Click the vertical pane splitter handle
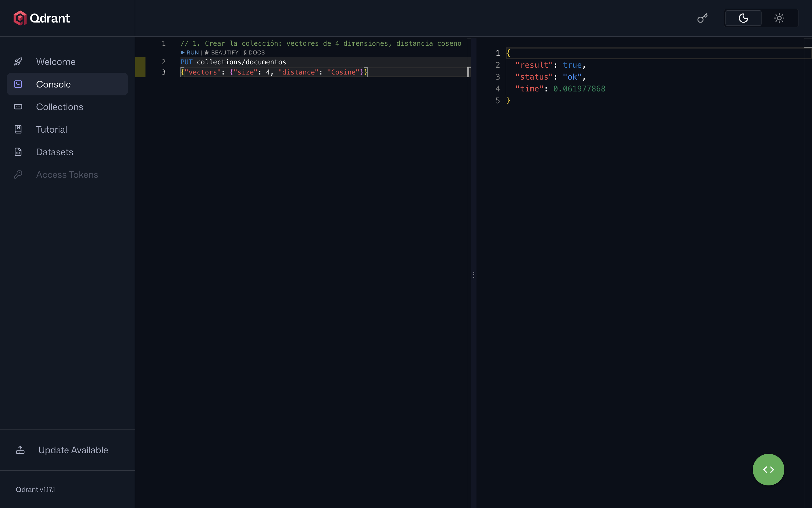The height and width of the screenshot is (508, 812). click(473, 275)
